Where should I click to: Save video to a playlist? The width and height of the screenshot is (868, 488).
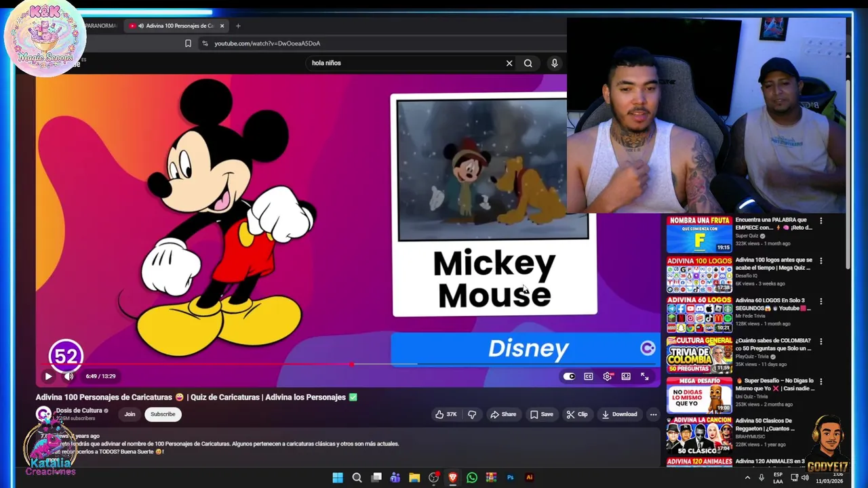point(542,414)
